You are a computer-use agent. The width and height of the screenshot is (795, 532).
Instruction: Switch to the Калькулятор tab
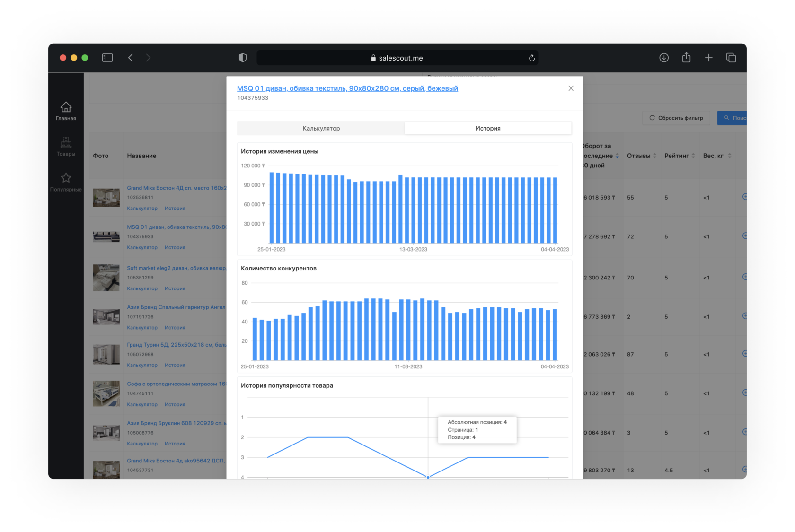tap(321, 128)
